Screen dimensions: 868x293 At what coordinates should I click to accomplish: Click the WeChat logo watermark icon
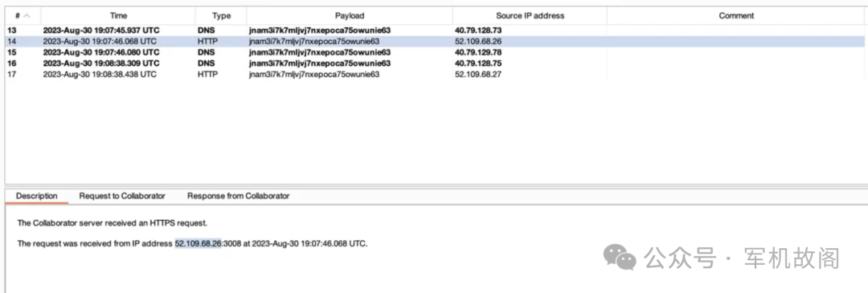tap(620, 258)
